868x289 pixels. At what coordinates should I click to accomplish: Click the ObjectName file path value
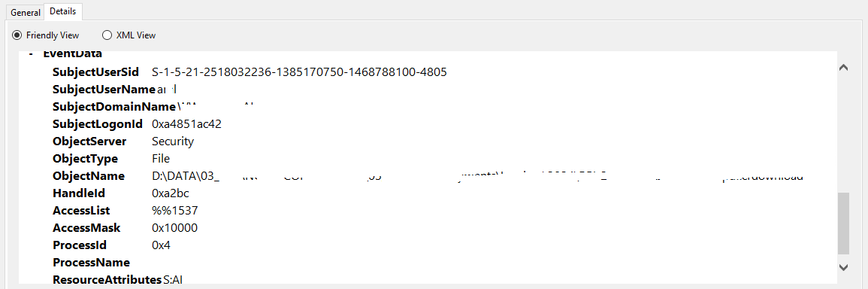[x=477, y=176]
